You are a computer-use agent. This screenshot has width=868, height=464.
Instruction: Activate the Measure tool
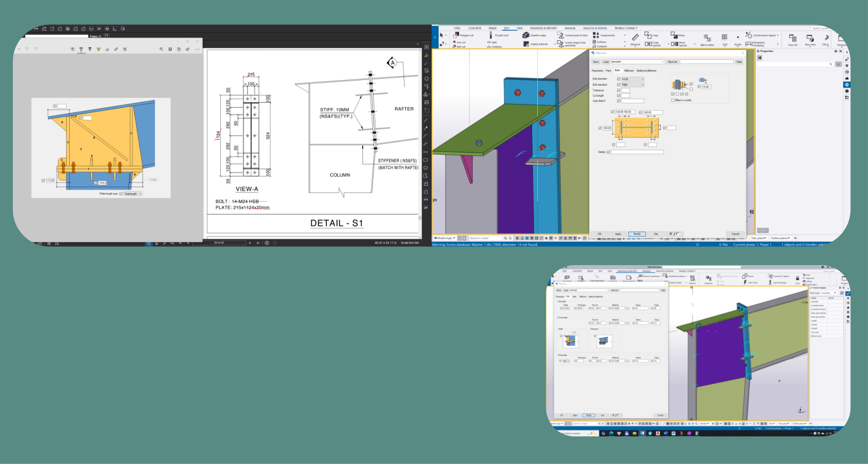(x=635, y=38)
